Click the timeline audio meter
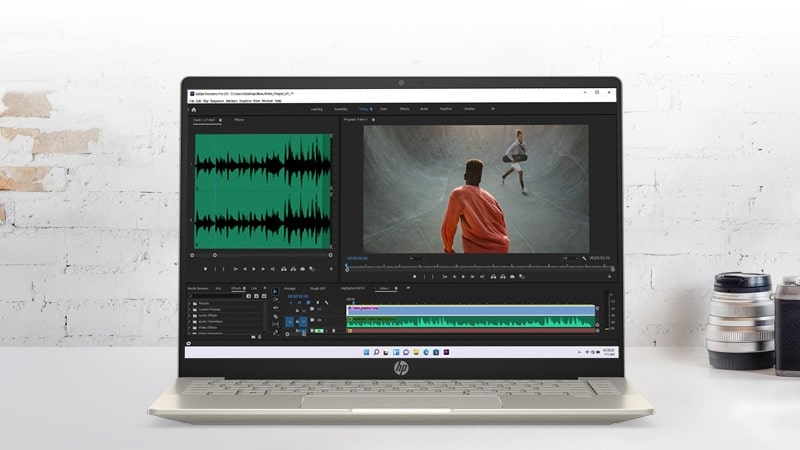The width and height of the screenshot is (800, 450). pyautogui.click(x=607, y=311)
